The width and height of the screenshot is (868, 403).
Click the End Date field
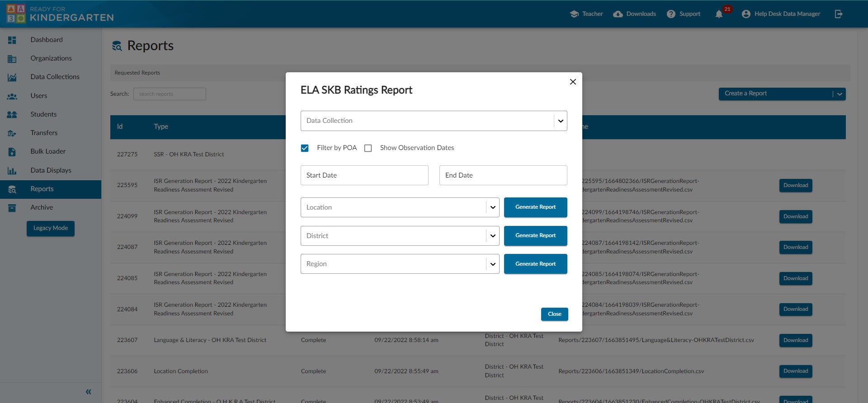coord(503,175)
